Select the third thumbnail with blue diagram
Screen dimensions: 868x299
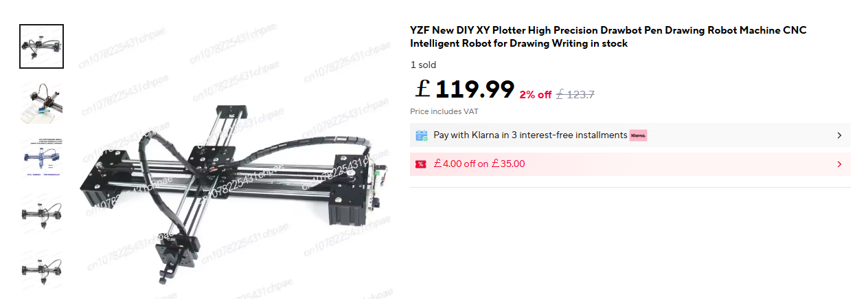click(x=41, y=157)
